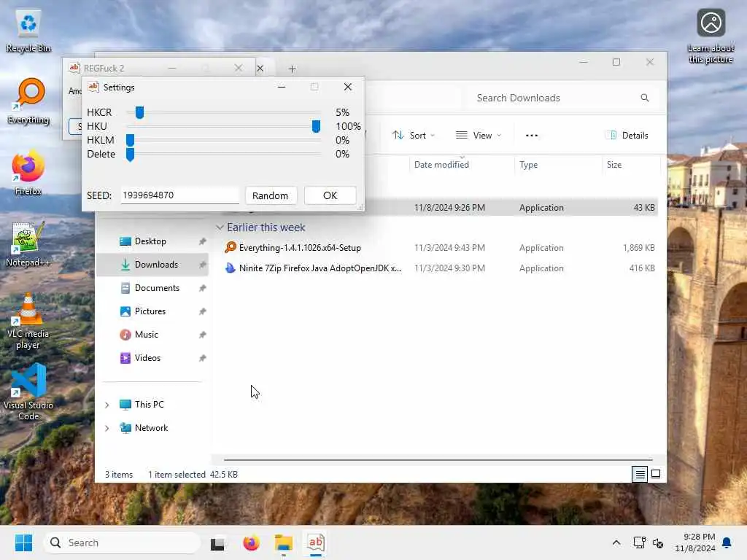Click the horizontal scrollbar in Explorer

[x=438, y=460]
